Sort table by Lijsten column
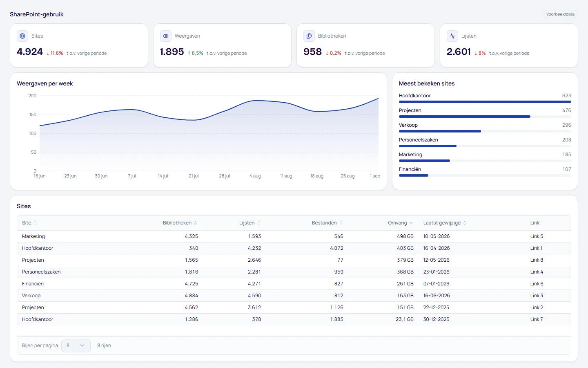Screen dimensions: 588x368 point(250,223)
